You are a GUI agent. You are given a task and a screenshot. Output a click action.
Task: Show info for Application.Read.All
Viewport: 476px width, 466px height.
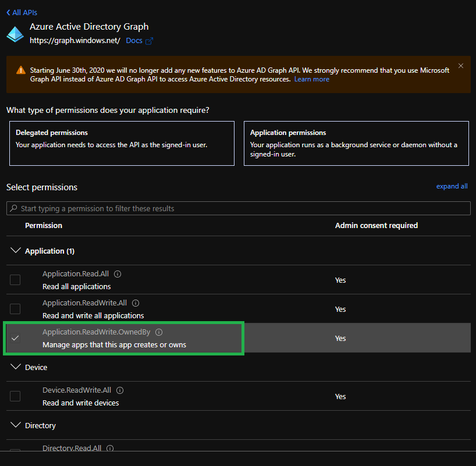pos(118,274)
